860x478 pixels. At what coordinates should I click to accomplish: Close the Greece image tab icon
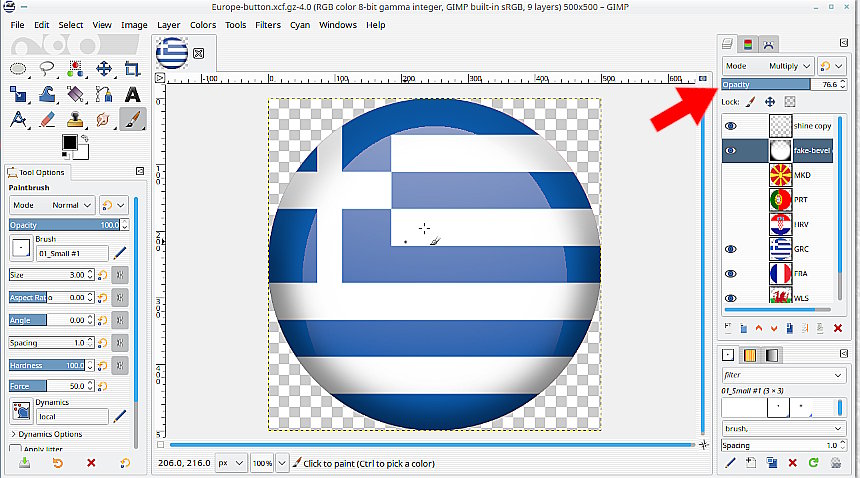click(199, 53)
